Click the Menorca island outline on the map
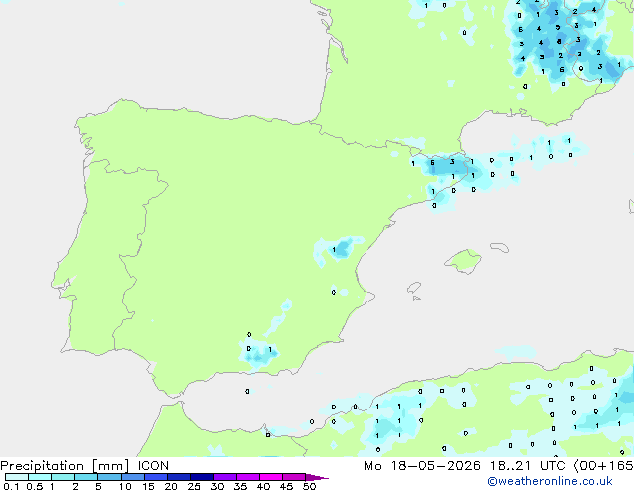The width and height of the screenshot is (634, 490). click(499, 247)
